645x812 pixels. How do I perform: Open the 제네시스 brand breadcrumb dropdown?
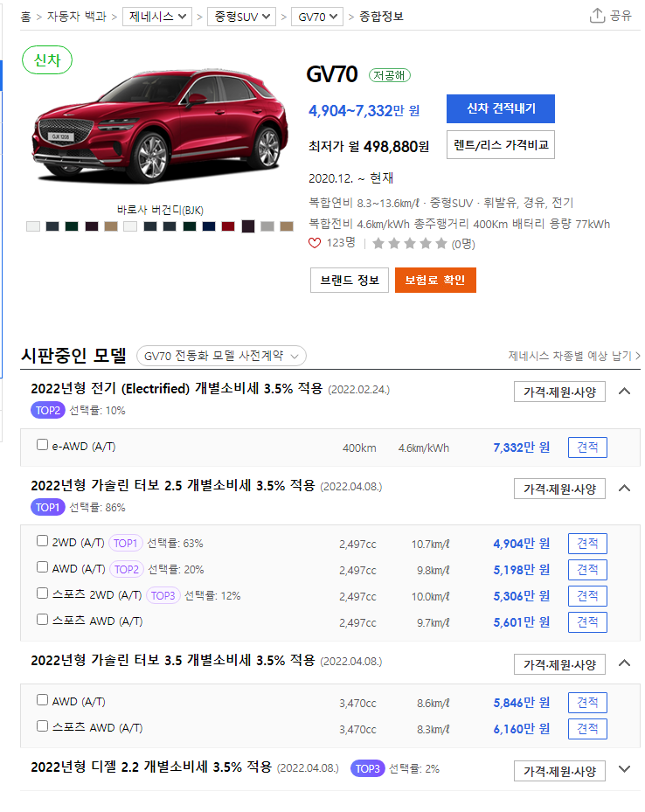click(157, 17)
